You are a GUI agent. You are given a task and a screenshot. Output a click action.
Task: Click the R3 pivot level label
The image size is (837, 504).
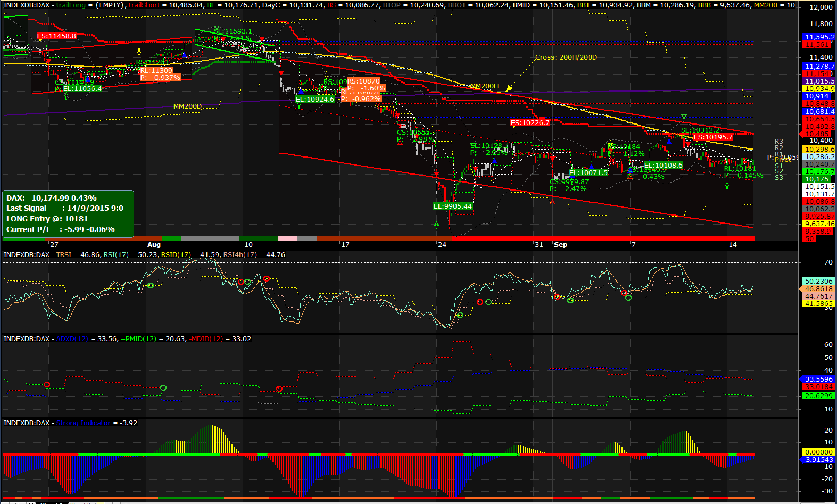[x=779, y=142]
